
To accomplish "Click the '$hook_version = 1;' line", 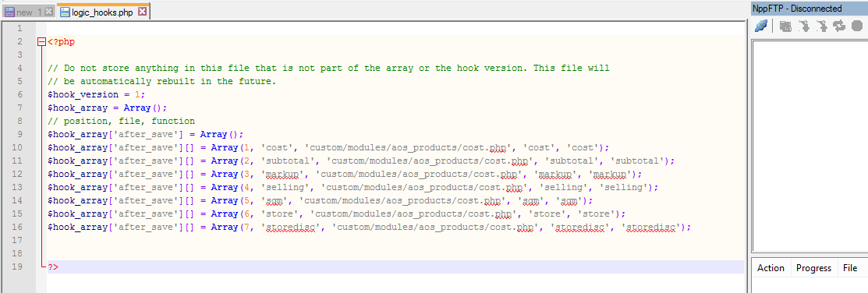I will coord(97,94).
